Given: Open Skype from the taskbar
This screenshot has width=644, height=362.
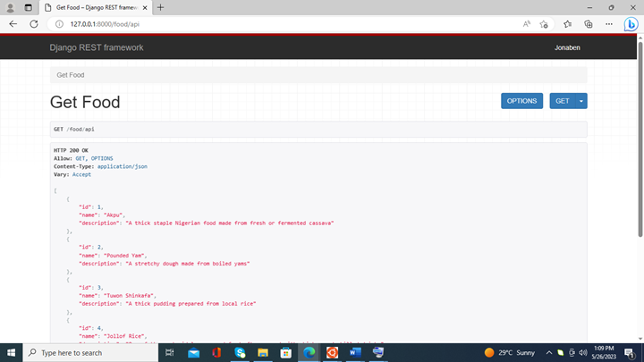Looking at the screenshot, I should (x=240, y=352).
